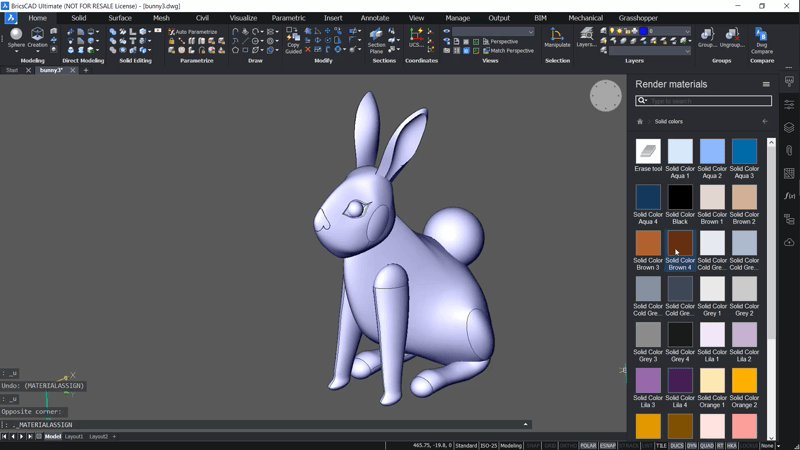This screenshot has width=800, height=450.
Task: Click Solid colors breadcrumb
Action: [668, 121]
